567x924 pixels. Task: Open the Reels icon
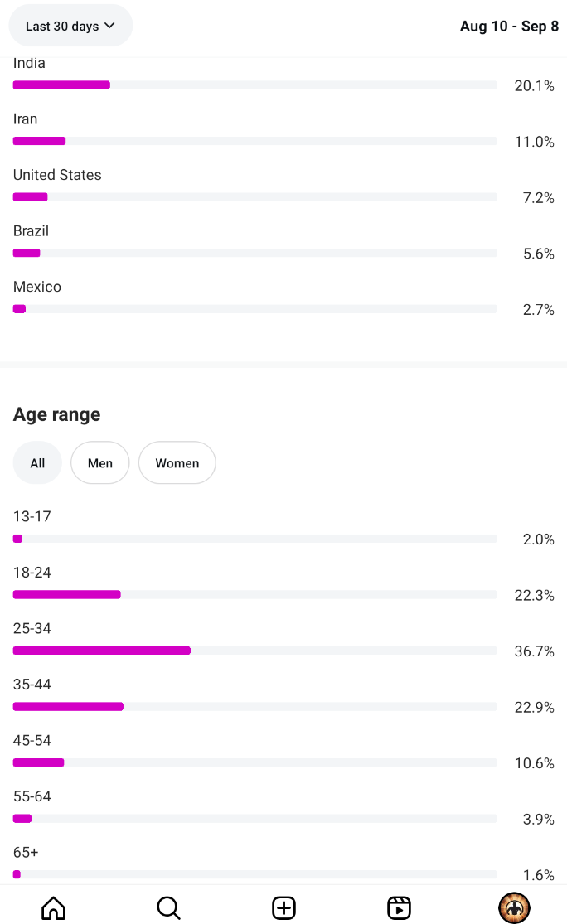pyautogui.click(x=399, y=907)
